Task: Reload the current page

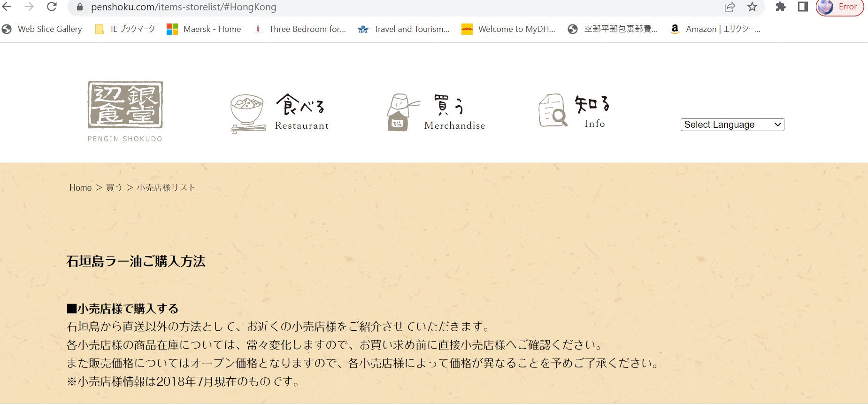Action: 52,7
